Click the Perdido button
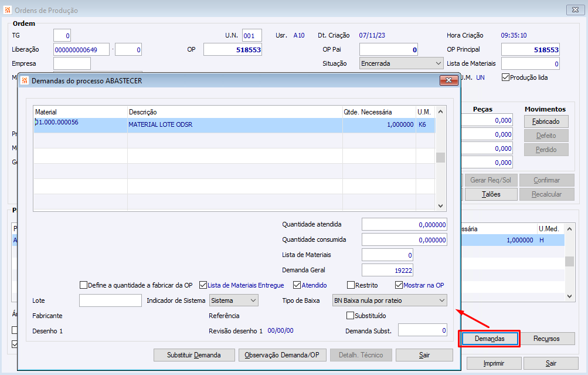 [546, 150]
